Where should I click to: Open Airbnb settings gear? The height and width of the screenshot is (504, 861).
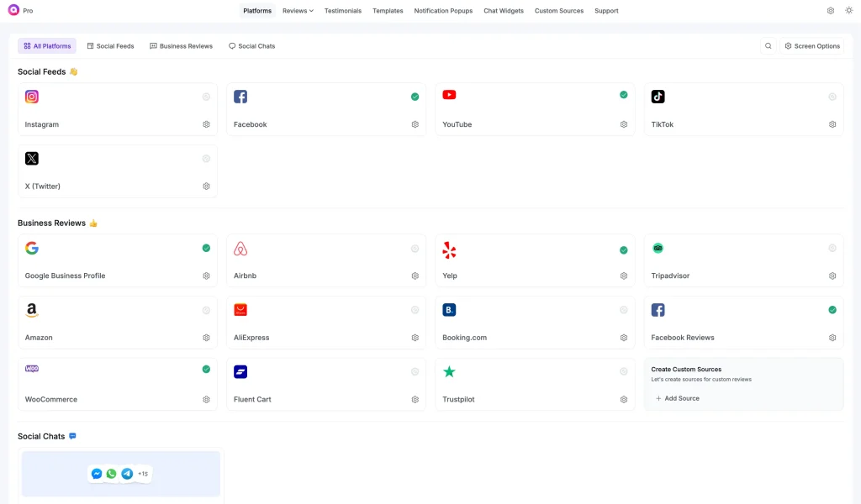(x=415, y=276)
